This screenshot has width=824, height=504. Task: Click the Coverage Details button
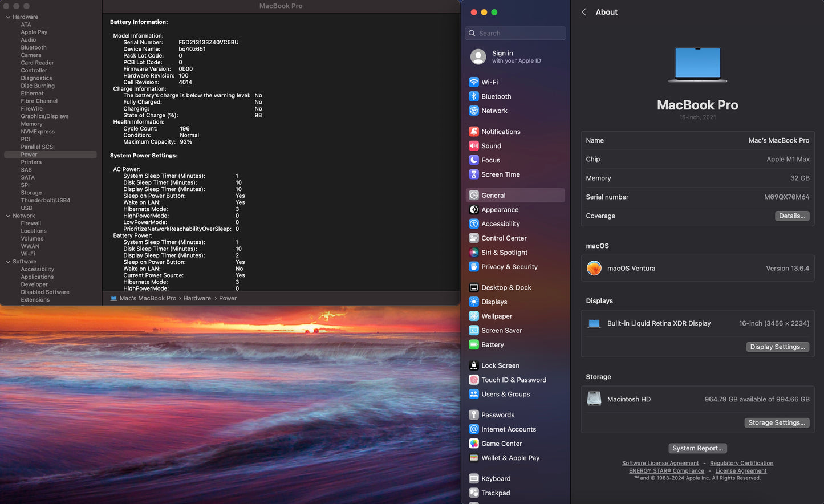pos(791,216)
